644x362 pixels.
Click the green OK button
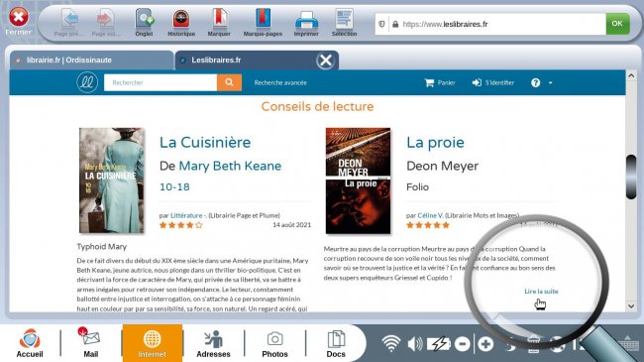[617, 24]
